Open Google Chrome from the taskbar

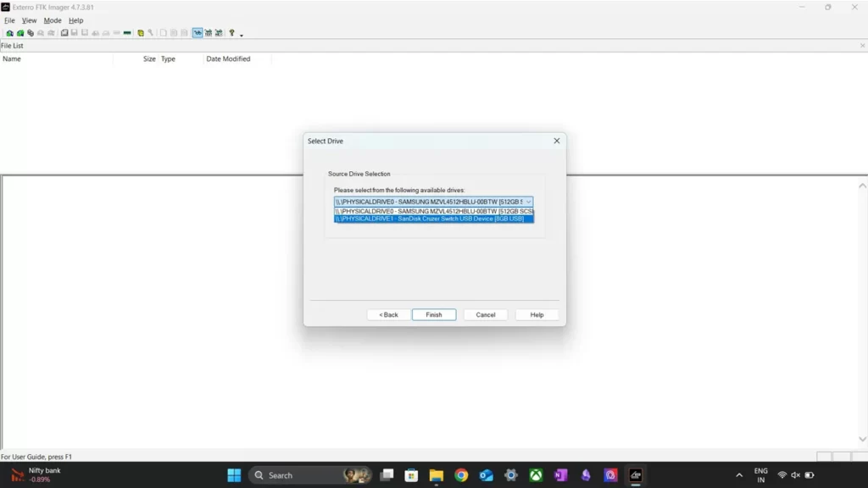pos(461,475)
